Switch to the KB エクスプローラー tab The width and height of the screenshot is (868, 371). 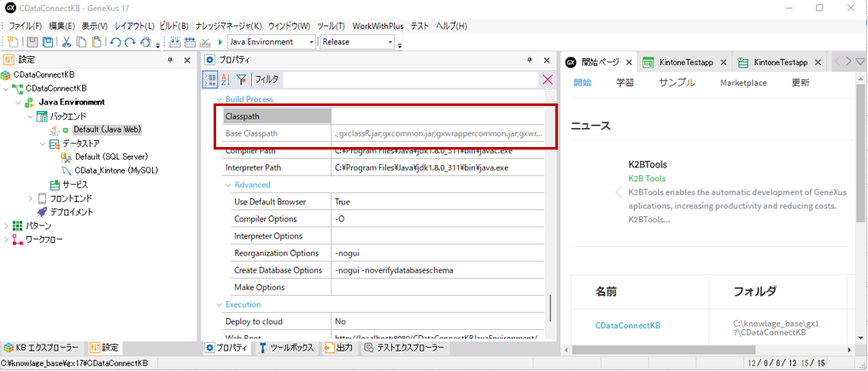point(42,348)
